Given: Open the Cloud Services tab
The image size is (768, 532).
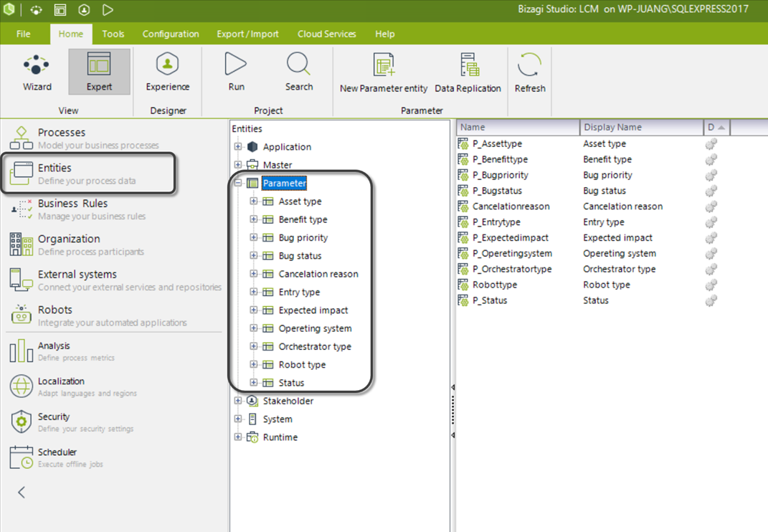Looking at the screenshot, I should (x=327, y=34).
